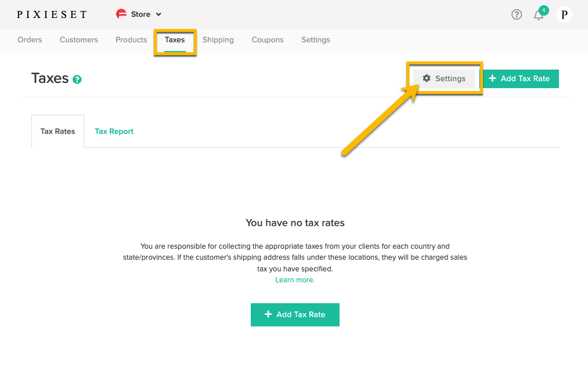Screen dimensions: 588x367
Task: Open tax Settings with the gear button
Action: pos(444,79)
